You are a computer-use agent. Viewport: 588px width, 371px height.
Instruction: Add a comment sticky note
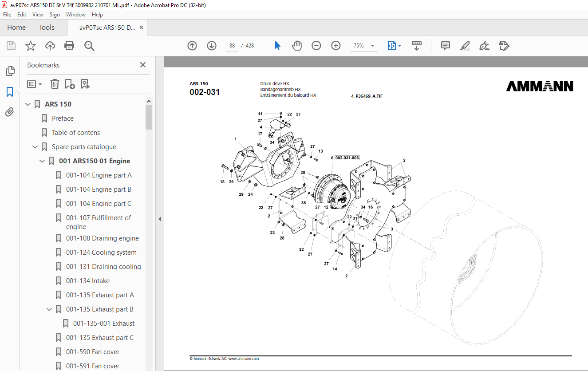click(x=446, y=46)
